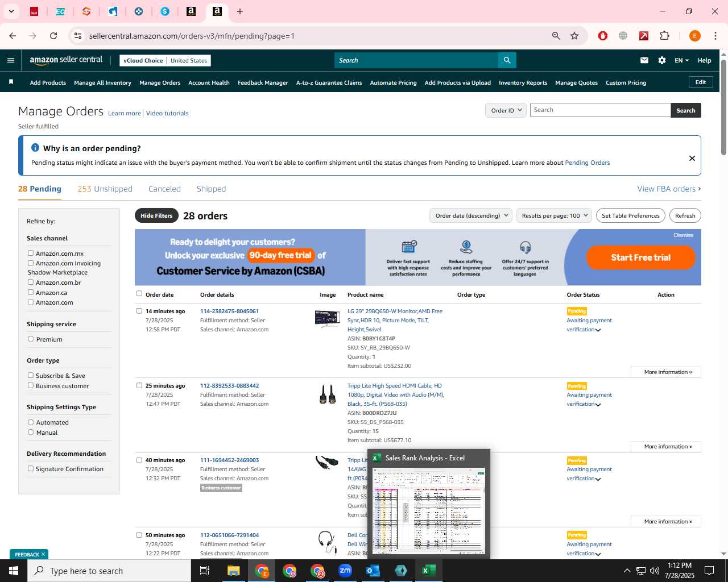Image resolution: width=728 pixels, height=582 pixels.
Task: Open Task View on the taskbar
Action: (205, 571)
